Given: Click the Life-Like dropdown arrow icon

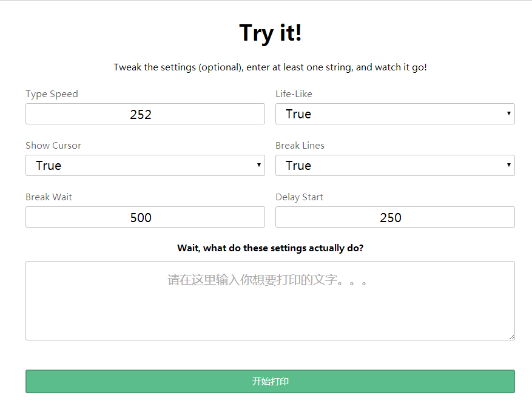Looking at the screenshot, I should coord(508,113).
